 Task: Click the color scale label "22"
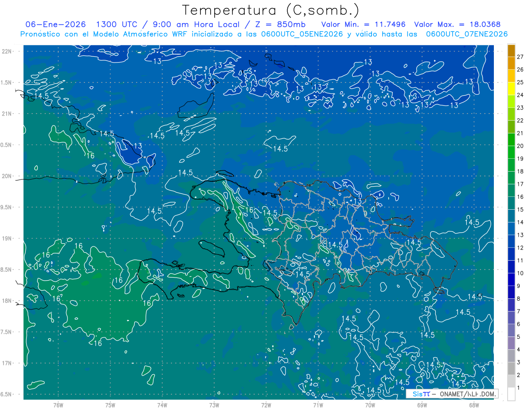point(520,121)
